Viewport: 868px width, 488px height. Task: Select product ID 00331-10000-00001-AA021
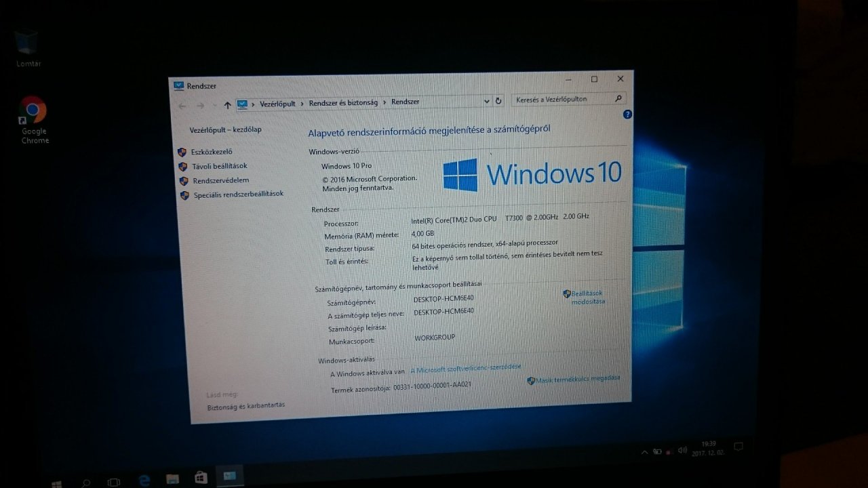point(432,386)
